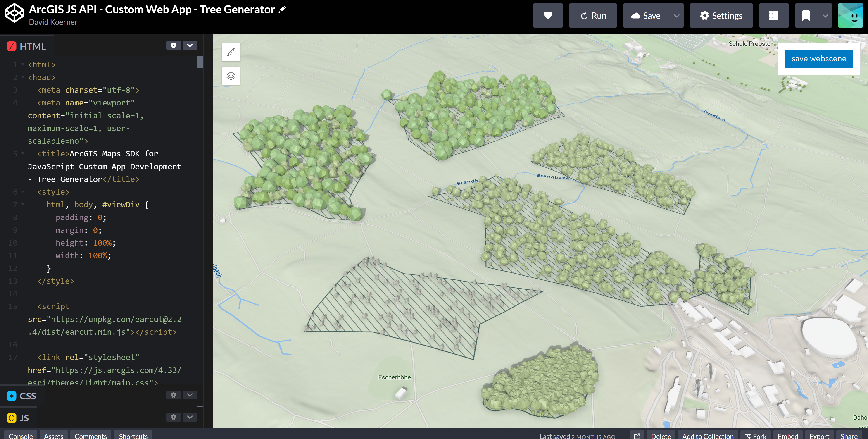Click the edit pen title icon

click(282, 10)
